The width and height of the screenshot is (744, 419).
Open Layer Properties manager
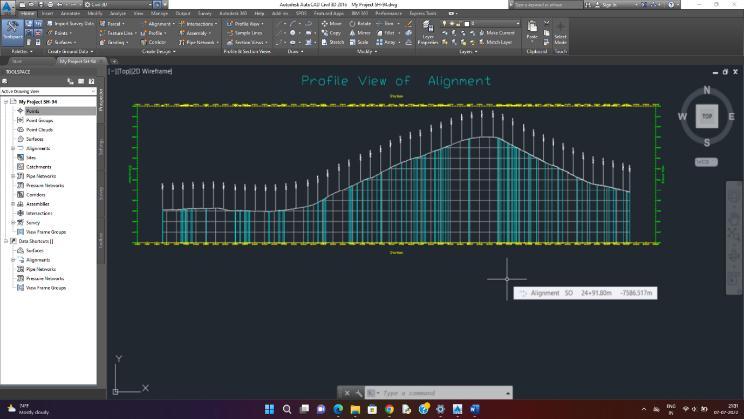pyautogui.click(x=428, y=33)
